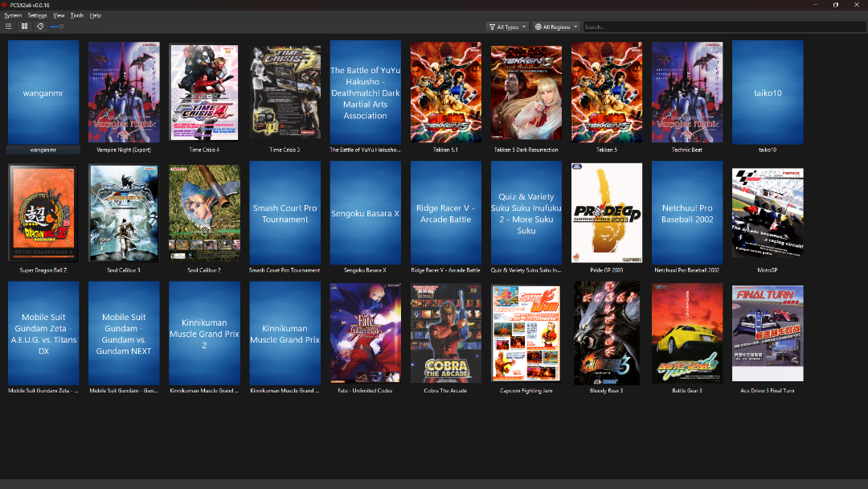Screen dimensions: 868x489
Task: Select Ace Driver 3 Final Turn cover
Action: (768, 334)
